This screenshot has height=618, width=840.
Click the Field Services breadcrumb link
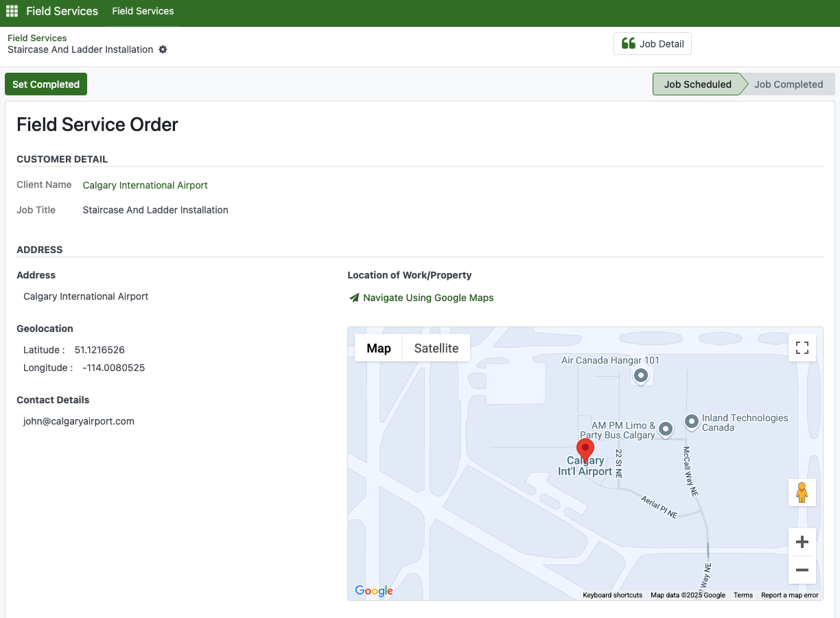37,38
